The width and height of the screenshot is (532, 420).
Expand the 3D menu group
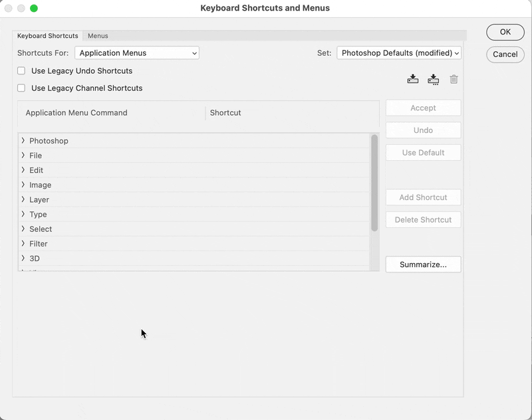[x=23, y=259]
